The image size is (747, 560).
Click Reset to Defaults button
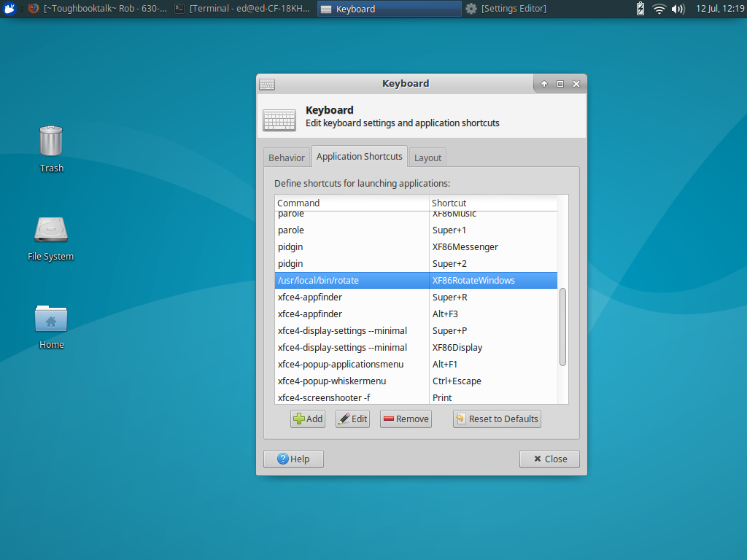click(x=497, y=419)
